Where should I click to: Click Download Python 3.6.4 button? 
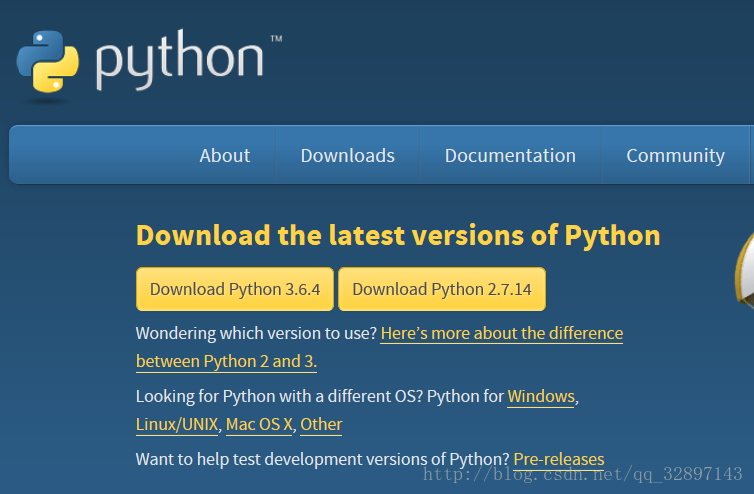(235, 289)
